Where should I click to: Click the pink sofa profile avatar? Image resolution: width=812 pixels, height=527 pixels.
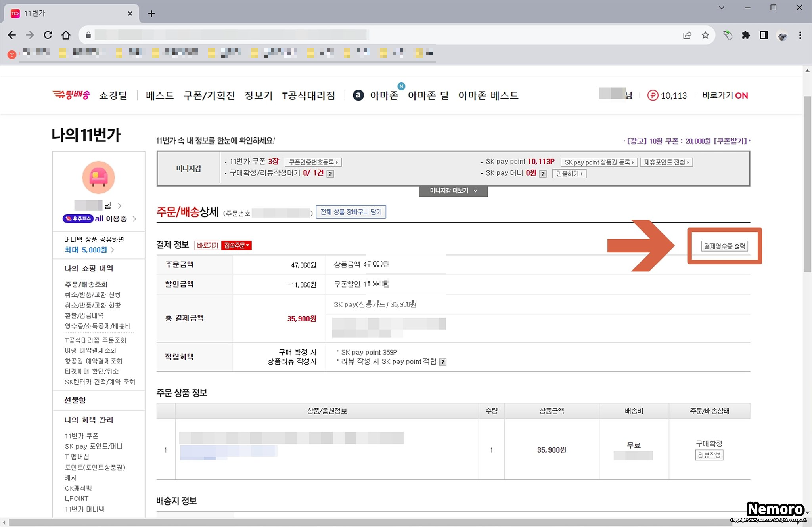(98, 177)
